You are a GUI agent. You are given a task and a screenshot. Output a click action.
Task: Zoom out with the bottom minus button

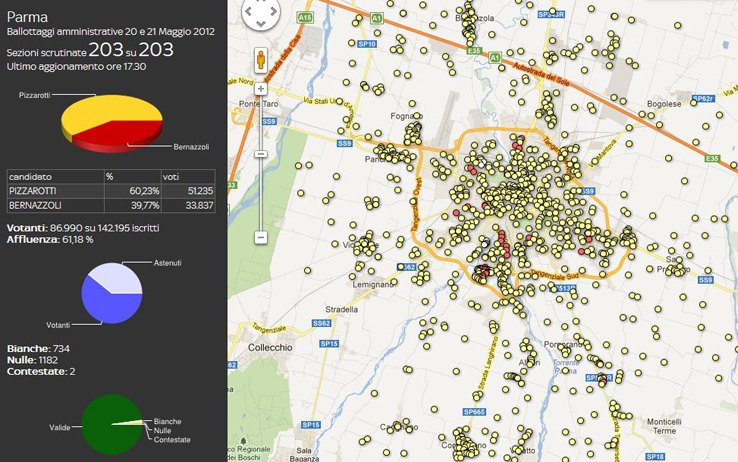click(261, 237)
